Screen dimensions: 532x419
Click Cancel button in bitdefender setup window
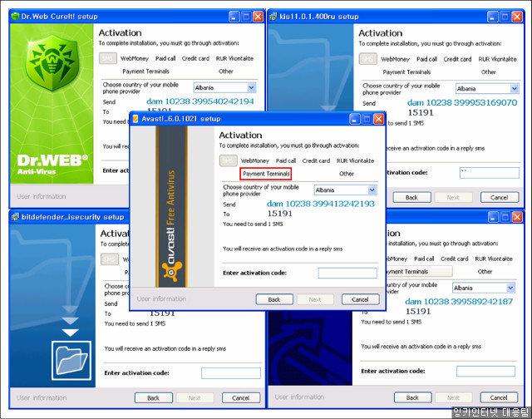[241, 398]
